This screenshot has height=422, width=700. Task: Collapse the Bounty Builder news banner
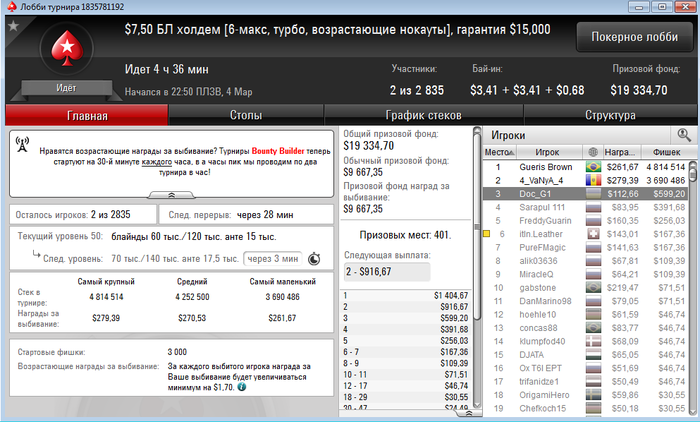pos(171,195)
